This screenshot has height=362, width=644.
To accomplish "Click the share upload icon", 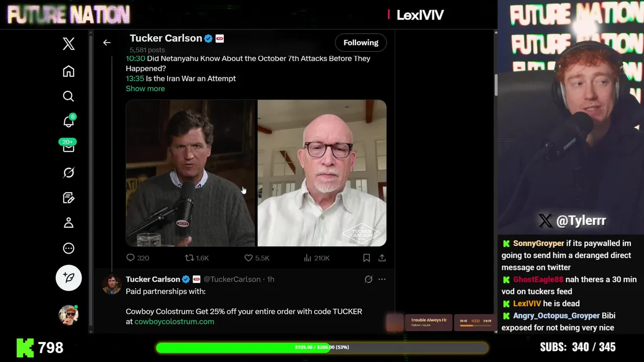I will pyautogui.click(x=382, y=258).
